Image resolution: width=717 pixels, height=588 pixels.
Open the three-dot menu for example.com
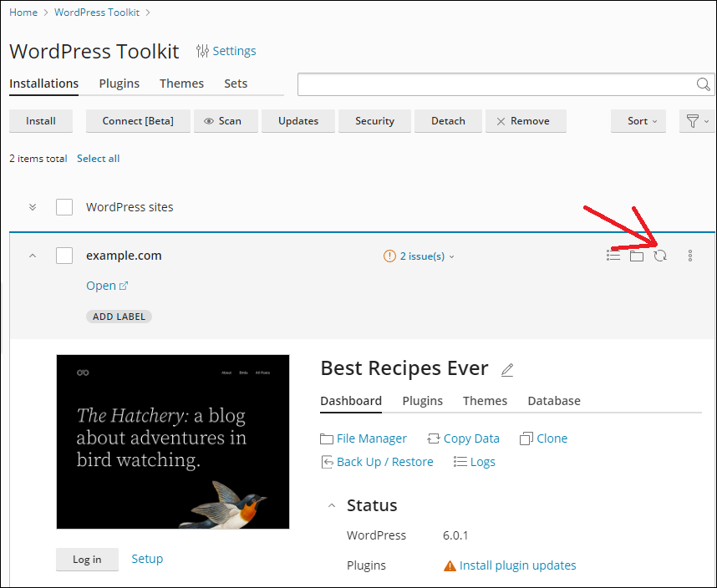[690, 256]
